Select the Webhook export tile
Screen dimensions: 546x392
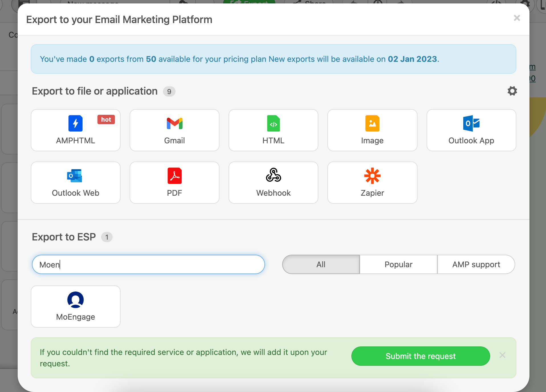click(x=273, y=183)
